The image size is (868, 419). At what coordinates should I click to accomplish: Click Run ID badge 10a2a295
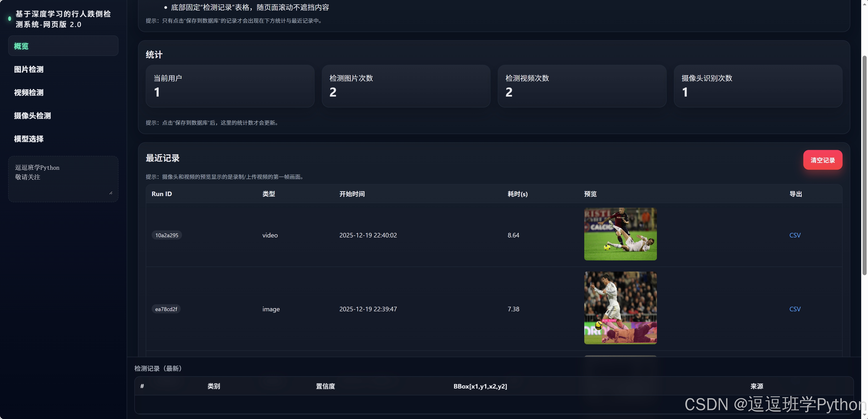pyautogui.click(x=167, y=235)
